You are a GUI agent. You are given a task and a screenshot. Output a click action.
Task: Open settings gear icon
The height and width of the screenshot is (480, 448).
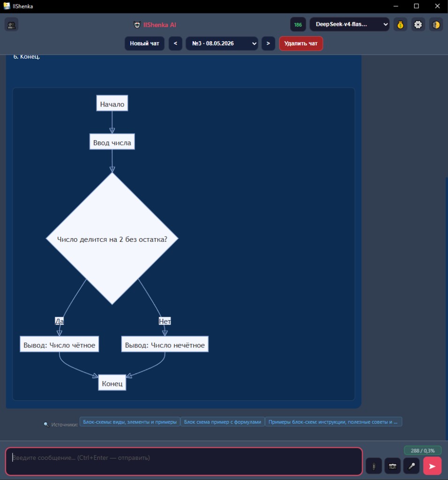pyautogui.click(x=418, y=24)
